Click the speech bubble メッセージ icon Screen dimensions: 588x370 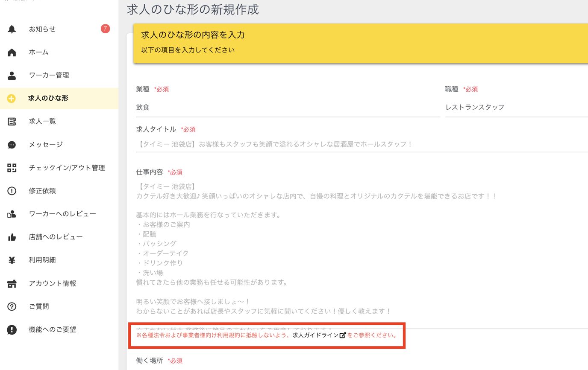12,145
